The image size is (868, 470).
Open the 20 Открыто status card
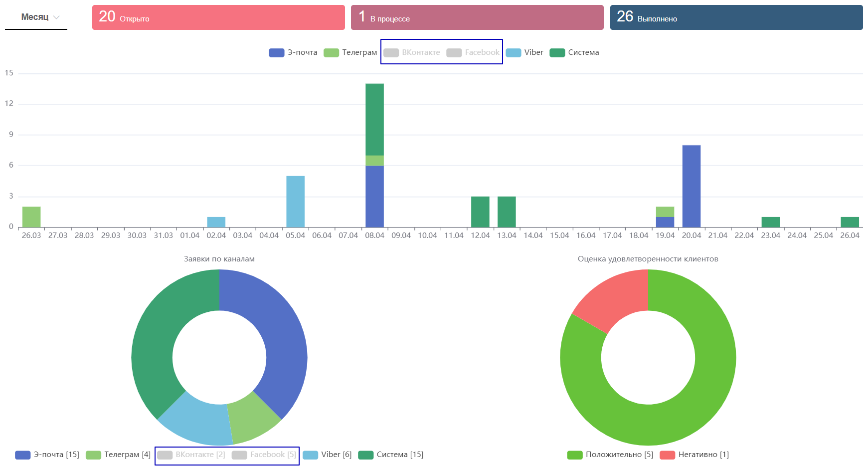[x=218, y=17]
